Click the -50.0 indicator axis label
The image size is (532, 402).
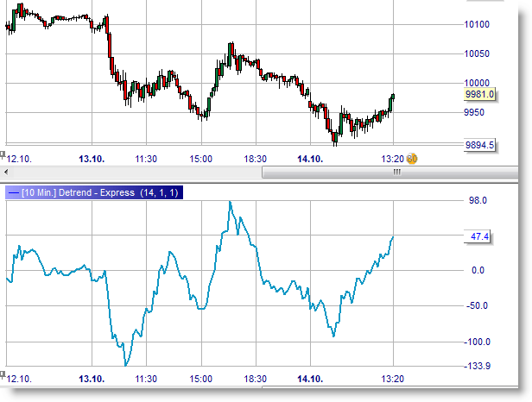tap(477, 305)
